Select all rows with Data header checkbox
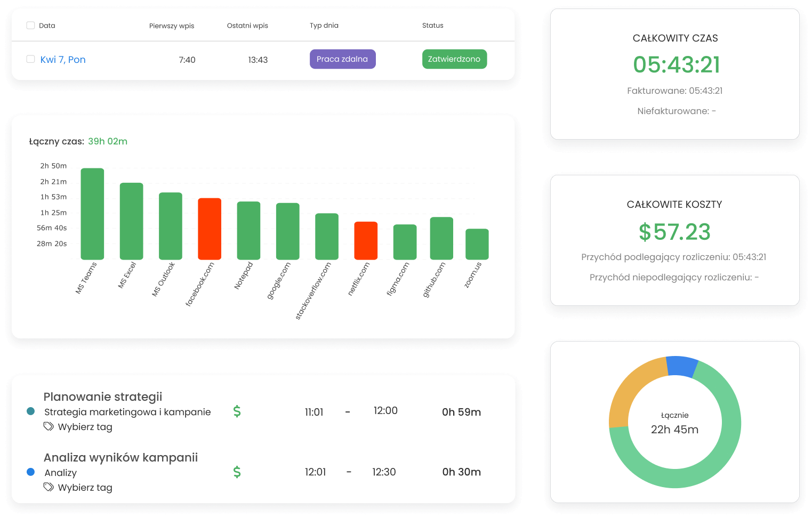Screen dimensions: 812x518 point(31,26)
